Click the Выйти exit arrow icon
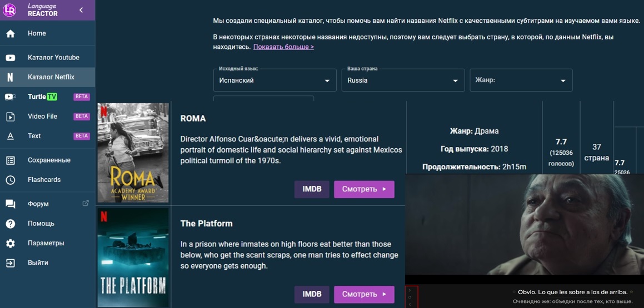Viewport: 644px width, 308px height. pyautogui.click(x=10, y=263)
